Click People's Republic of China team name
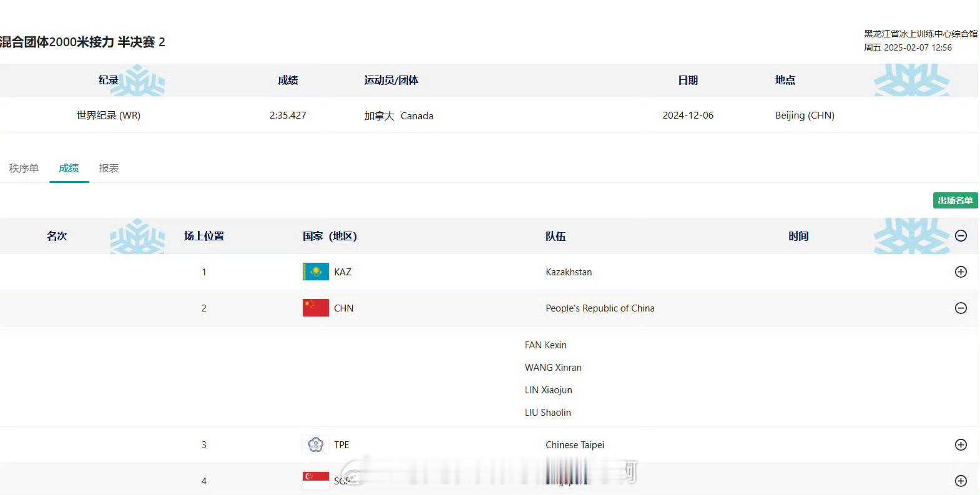 600,308
